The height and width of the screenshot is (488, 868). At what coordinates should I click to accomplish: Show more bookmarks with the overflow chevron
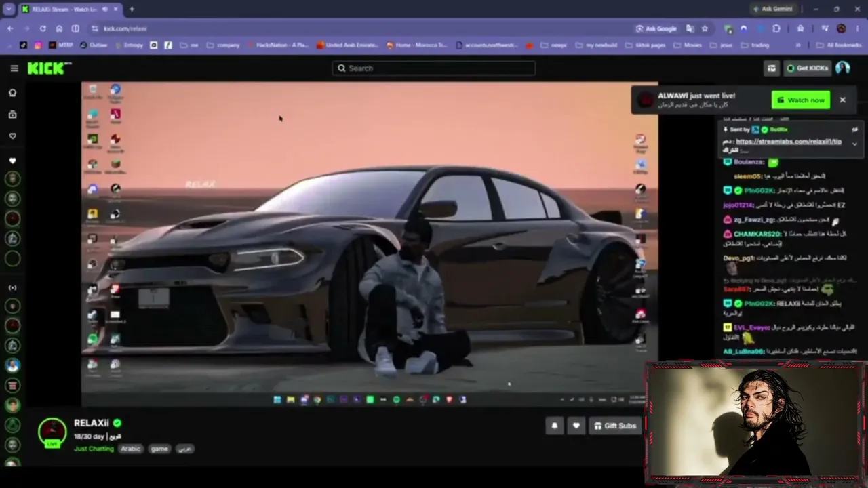pyautogui.click(x=798, y=45)
